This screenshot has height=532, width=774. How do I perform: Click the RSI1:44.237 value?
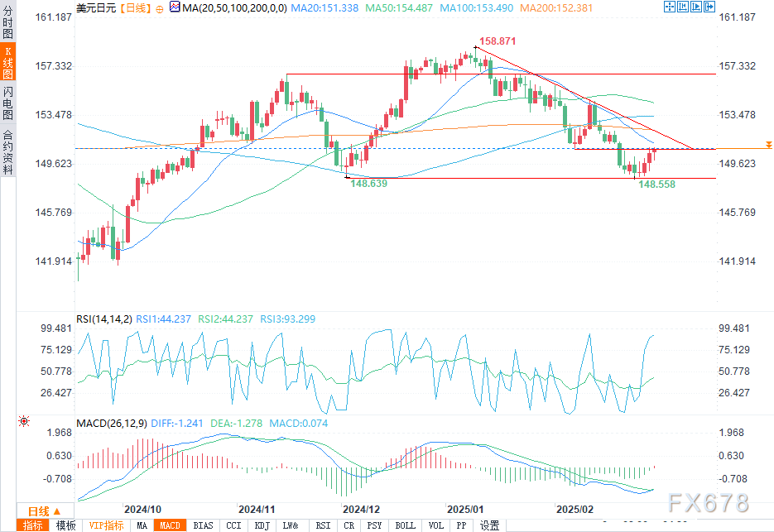(163, 319)
